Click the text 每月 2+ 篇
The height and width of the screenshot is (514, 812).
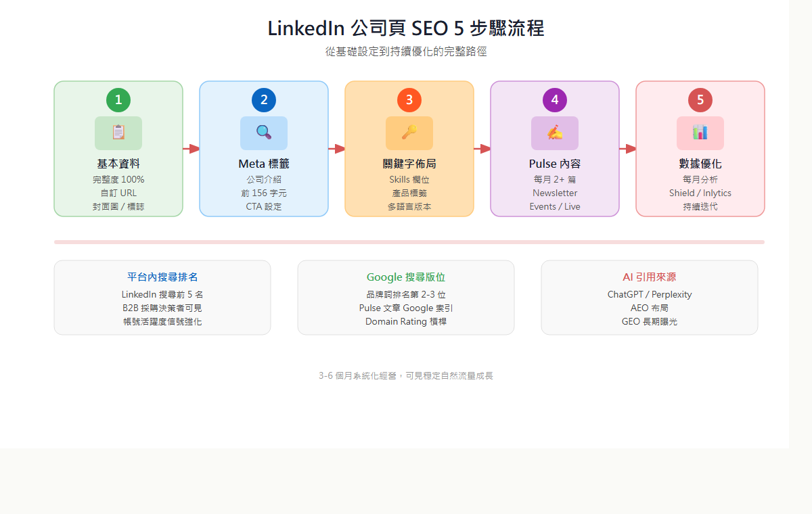(555, 179)
